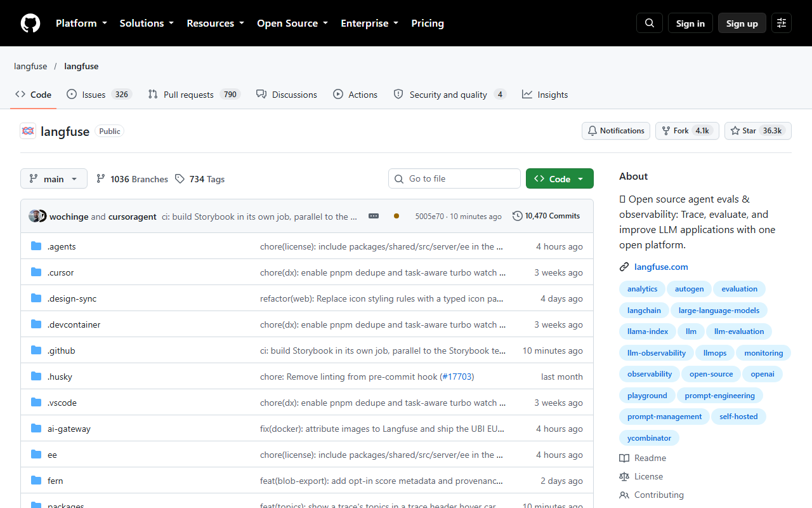
Task: Click the Contributing people icon
Action: point(624,495)
